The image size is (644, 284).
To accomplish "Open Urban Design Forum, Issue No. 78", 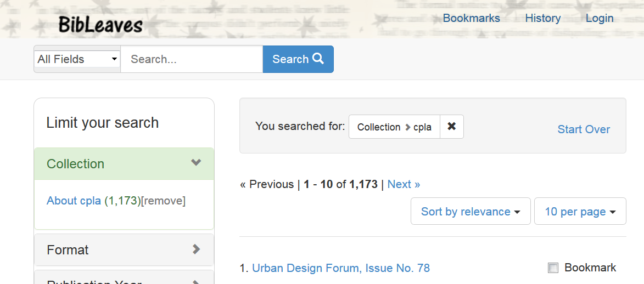I will (340, 268).
